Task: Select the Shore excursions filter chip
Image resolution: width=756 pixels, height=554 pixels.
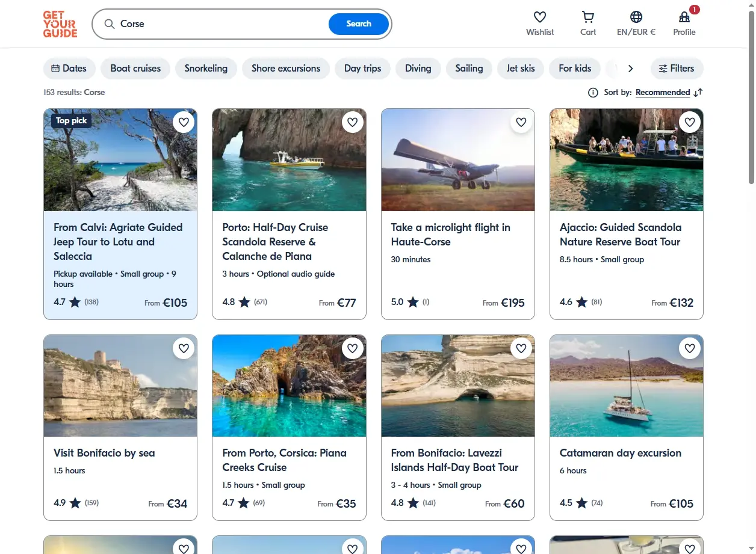Action: pyautogui.click(x=286, y=69)
